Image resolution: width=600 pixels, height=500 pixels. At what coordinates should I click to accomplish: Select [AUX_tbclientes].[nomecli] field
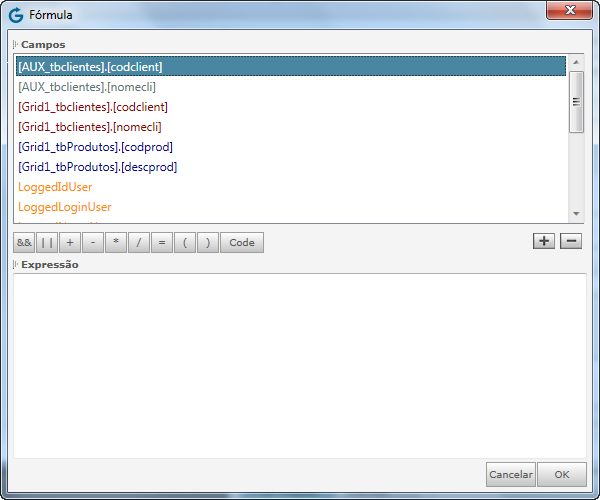coord(87,87)
